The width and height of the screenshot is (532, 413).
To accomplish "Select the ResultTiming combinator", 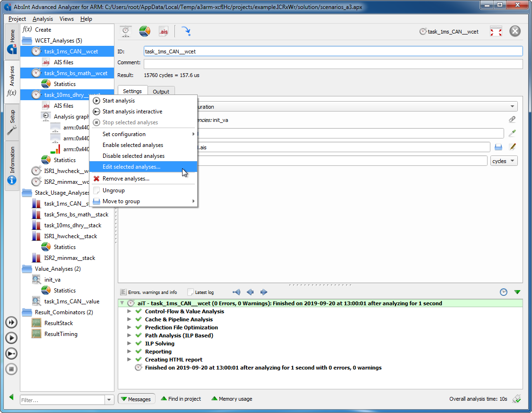I will tap(61, 334).
